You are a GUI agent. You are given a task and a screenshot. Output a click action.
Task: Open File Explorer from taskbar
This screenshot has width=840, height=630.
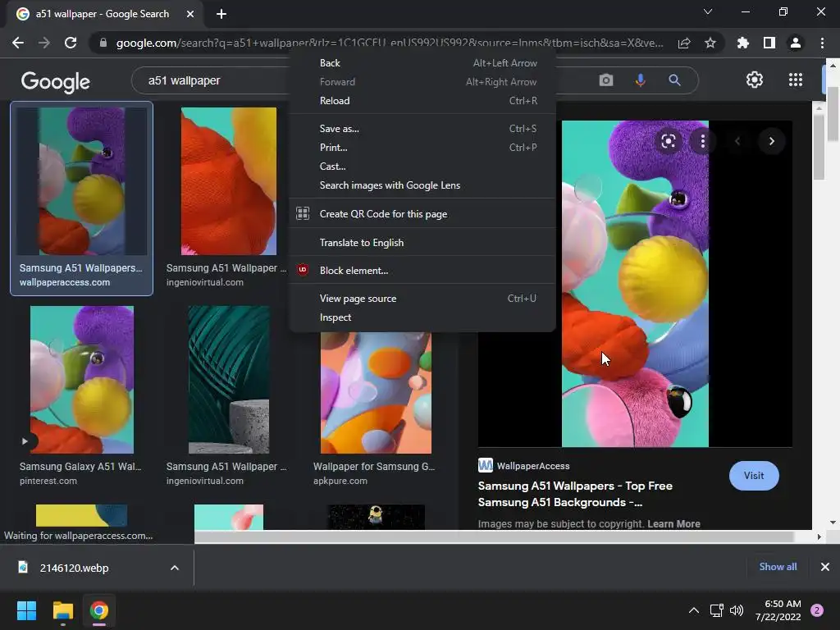tap(62, 610)
